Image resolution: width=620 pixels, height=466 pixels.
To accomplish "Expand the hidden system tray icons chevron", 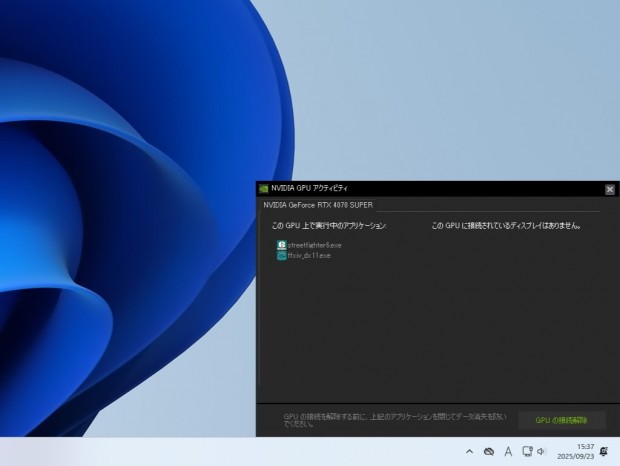I will coord(469,451).
